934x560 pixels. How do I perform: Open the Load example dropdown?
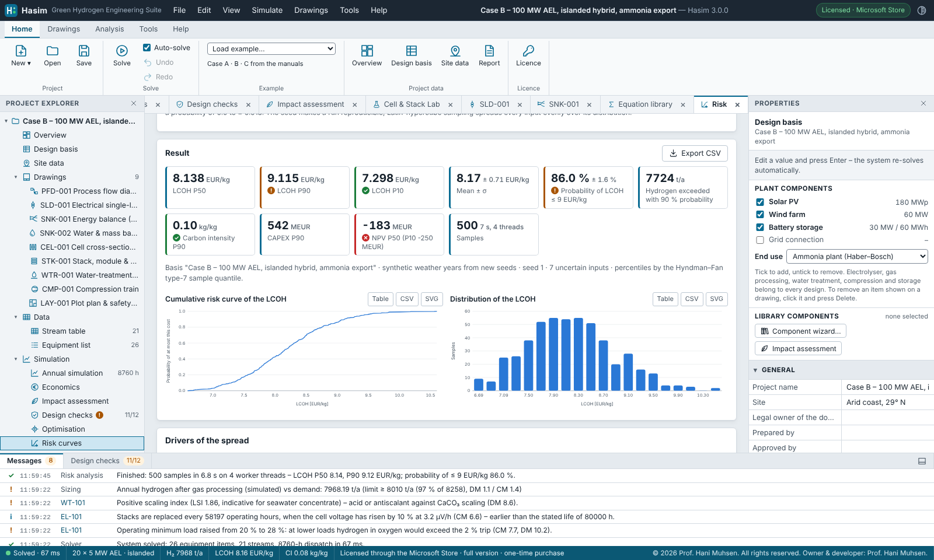click(x=271, y=49)
